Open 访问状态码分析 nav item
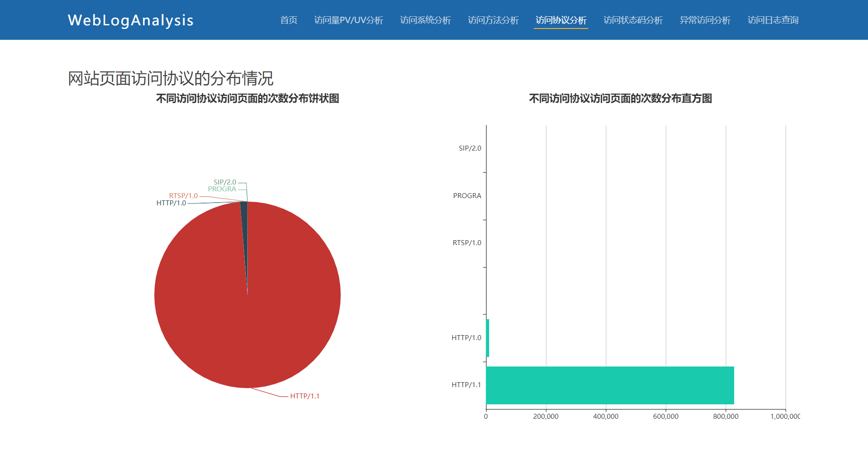The image size is (868, 450). [x=633, y=20]
